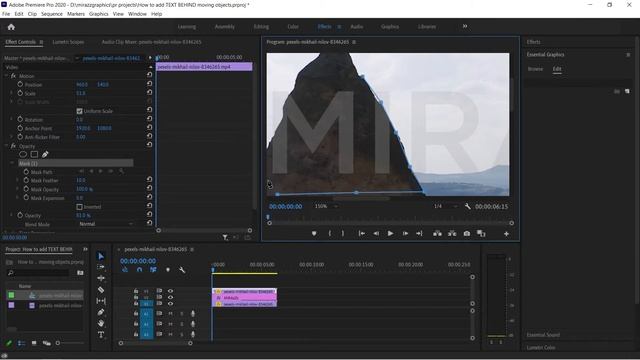
Task: Toggle animation stopwatch for Scale
Action: tap(20, 93)
